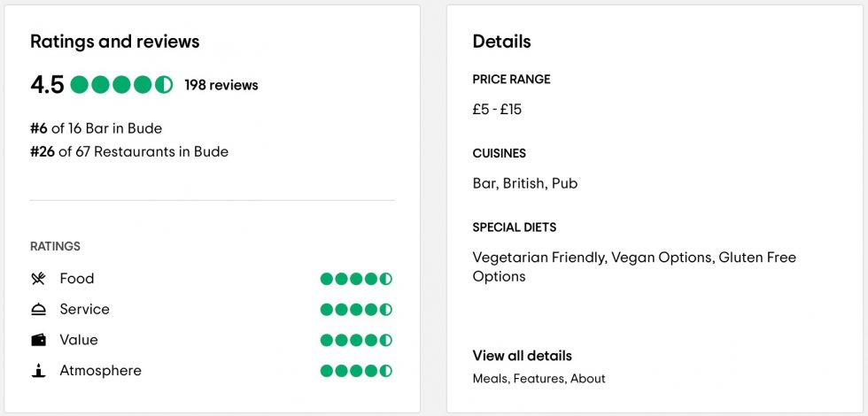Image resolution: width=868 pixels, height=416 pixels.
Task: Click the Value wallet icon
Action: [38, 340]
